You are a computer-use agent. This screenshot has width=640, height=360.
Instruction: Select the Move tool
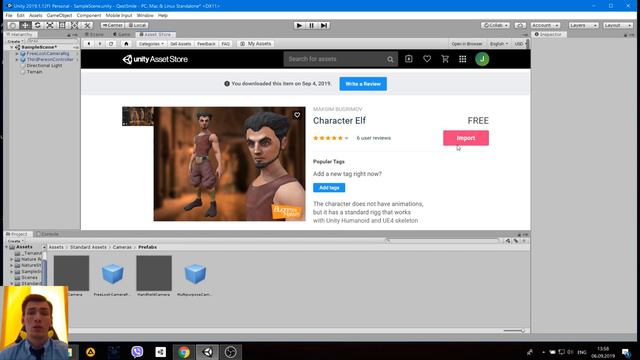point(25,25)
